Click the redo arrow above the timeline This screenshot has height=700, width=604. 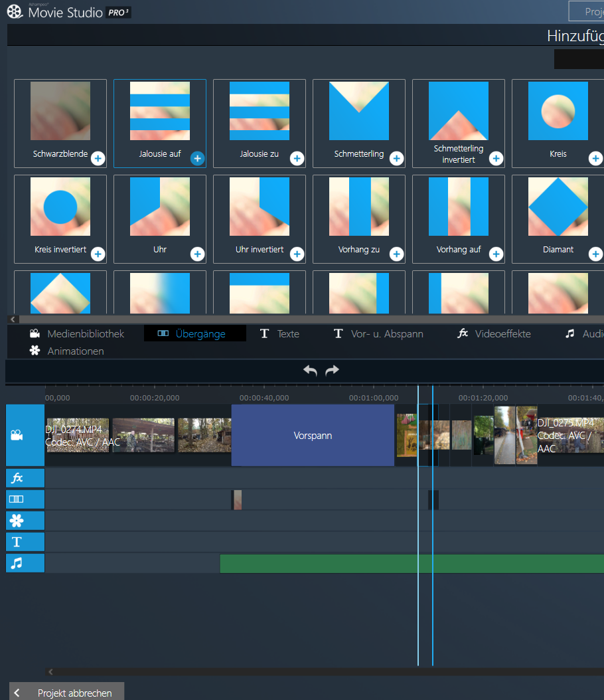332,371
